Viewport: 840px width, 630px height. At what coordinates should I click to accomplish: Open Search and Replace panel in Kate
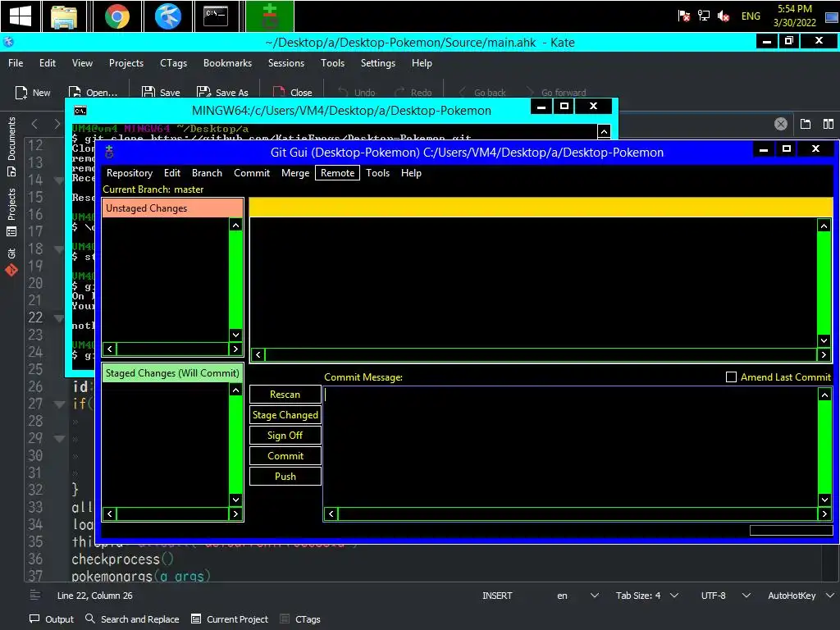point(132,619)
